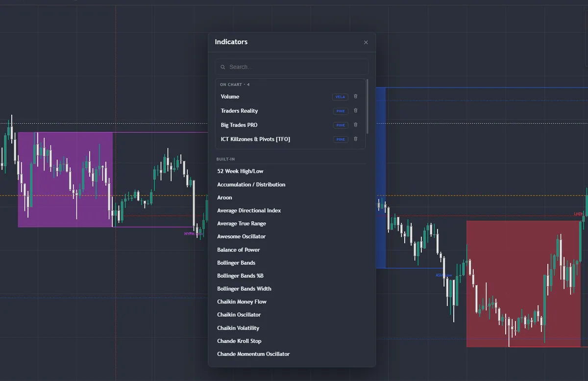This screenshot has width=588, height=381.
Task: Select the Traders Reality indicator row
Action: 290,111
